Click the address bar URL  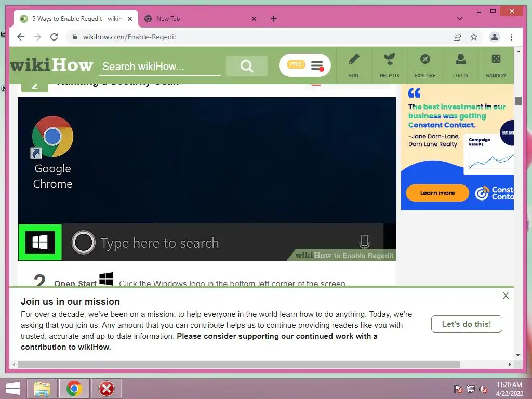click(x=129, y=37)
